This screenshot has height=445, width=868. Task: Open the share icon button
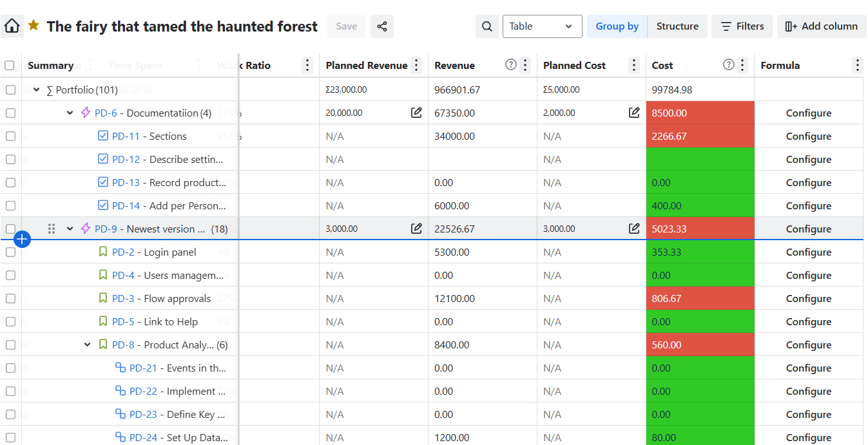pos(382,26)
